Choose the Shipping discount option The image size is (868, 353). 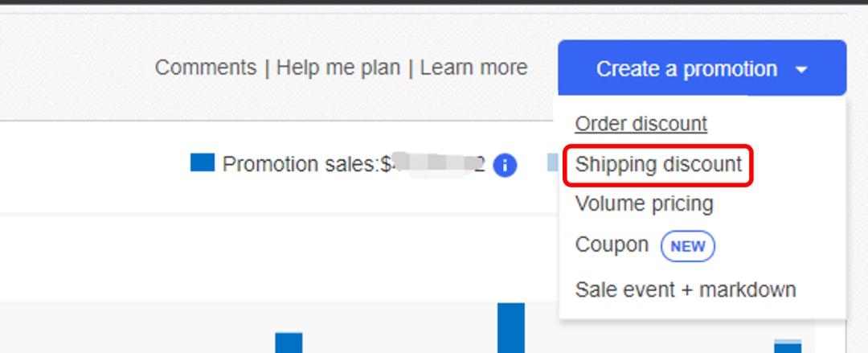(658, 165)
